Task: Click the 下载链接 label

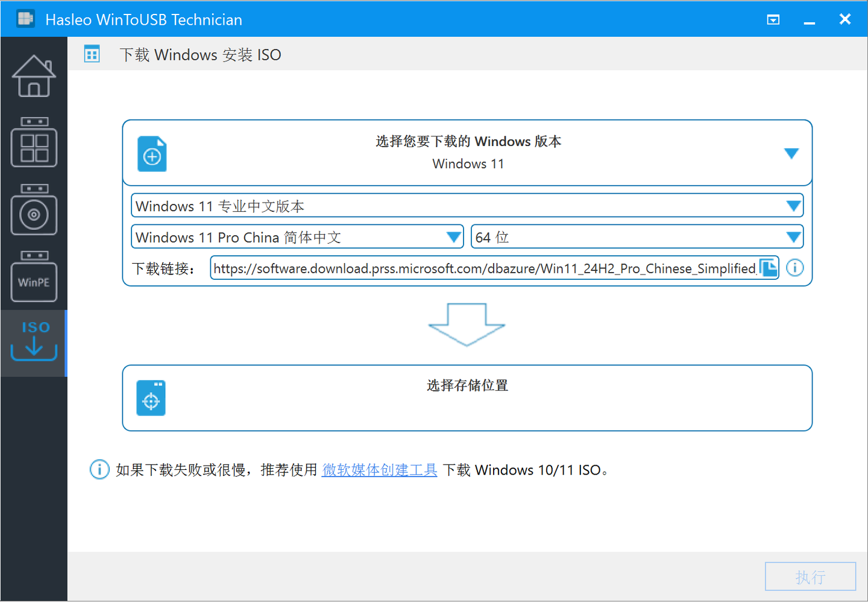Action: (163, 268)
